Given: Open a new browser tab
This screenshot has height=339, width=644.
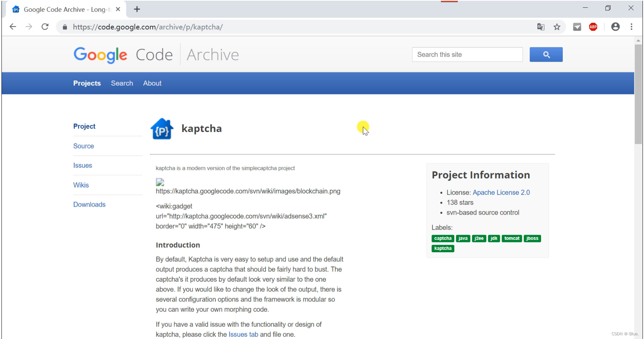Looking at the screenshot, I should click(x=137, y=9).
